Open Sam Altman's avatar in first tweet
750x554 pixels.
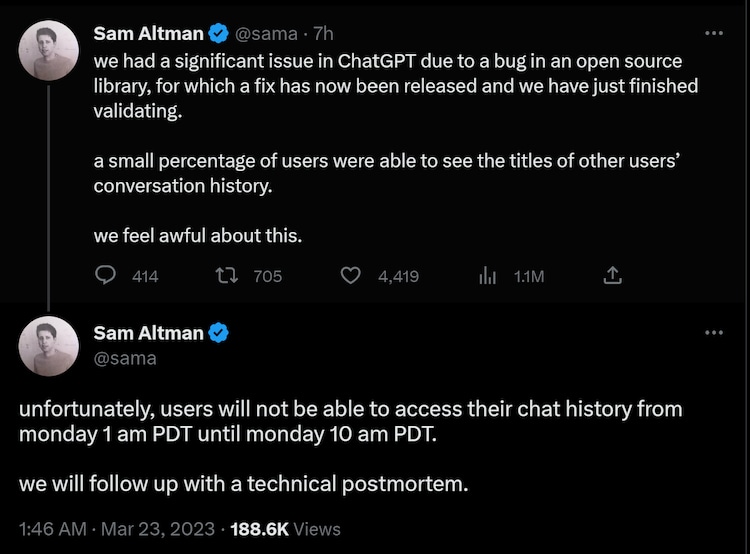pyautogui.click(x=49, y=50)
